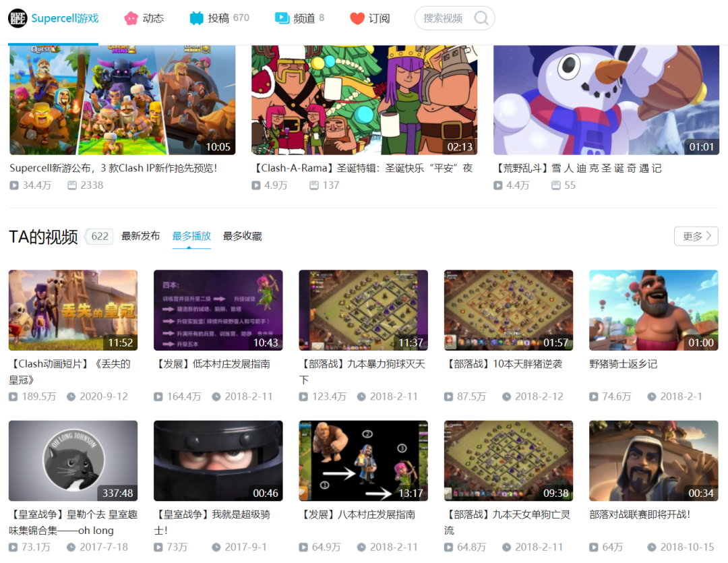This screenshot has width=728, height=563.
Task: Sort videos by 最新发布
Action: tap(141, 236)
